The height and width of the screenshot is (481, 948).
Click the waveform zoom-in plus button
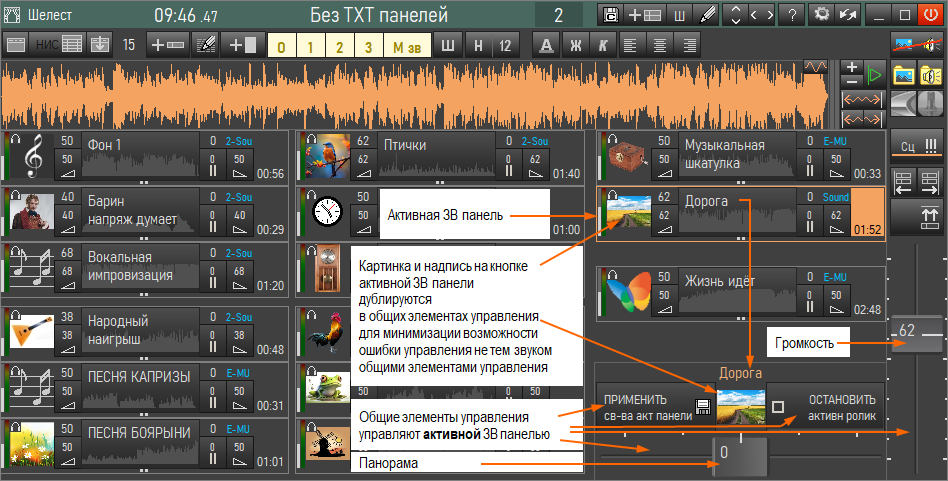(852, 68)
